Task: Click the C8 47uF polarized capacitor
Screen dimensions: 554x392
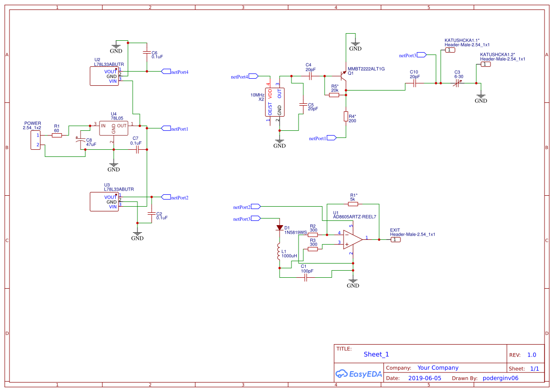Action: [x=80, y=141]
